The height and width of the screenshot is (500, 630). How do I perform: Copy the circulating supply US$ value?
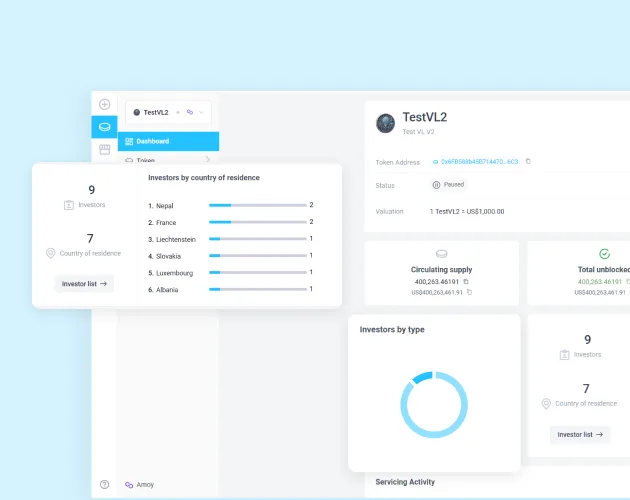click(469, 292)
